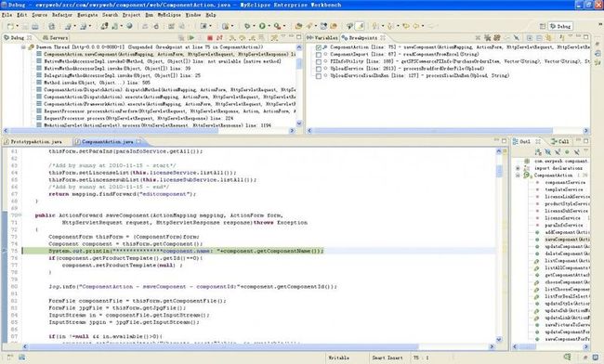Click Hide Static Members icon in Outline toolbar
Viewport: 604px width, 364px height.
(x=557, y=152)
